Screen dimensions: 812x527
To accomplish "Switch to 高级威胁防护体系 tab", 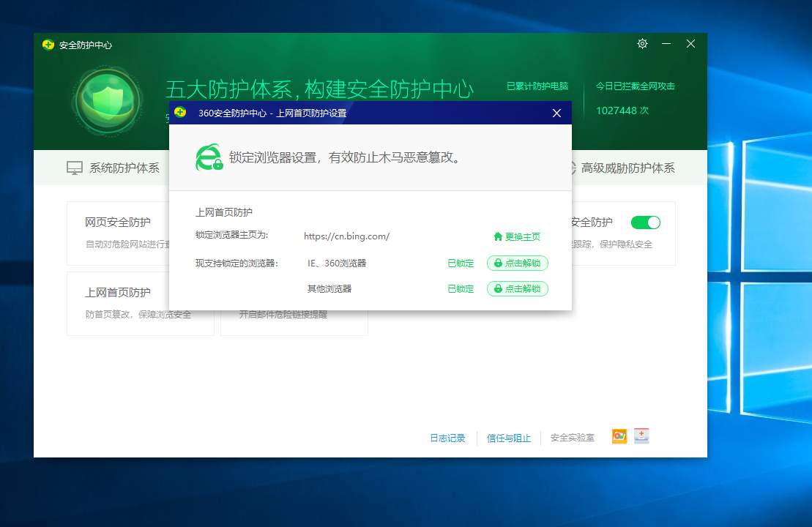I will point(624,168).
